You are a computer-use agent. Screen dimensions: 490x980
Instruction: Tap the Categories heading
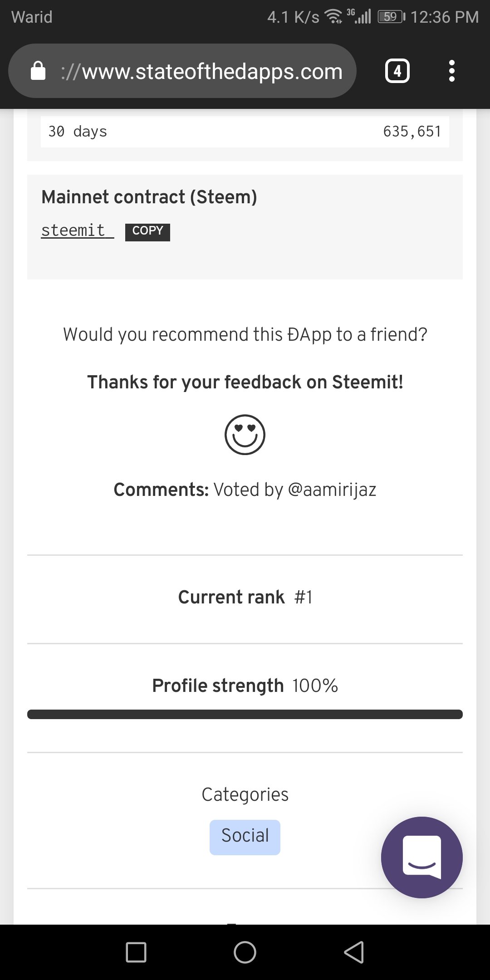point(245,794)
